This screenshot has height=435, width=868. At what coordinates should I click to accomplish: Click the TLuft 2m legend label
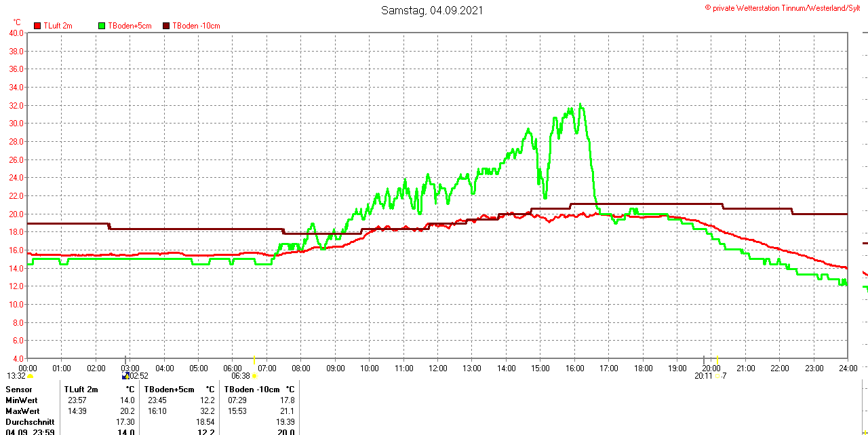click(x=60, y=26)
